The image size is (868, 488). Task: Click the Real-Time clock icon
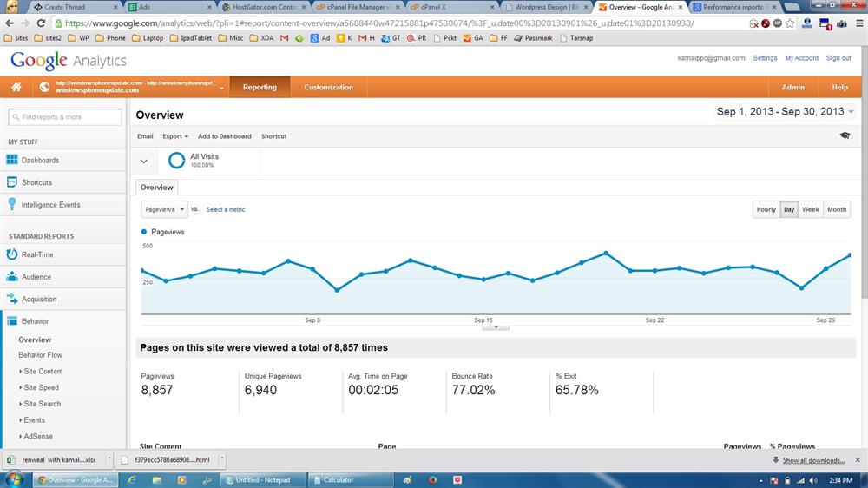[11, 254]
